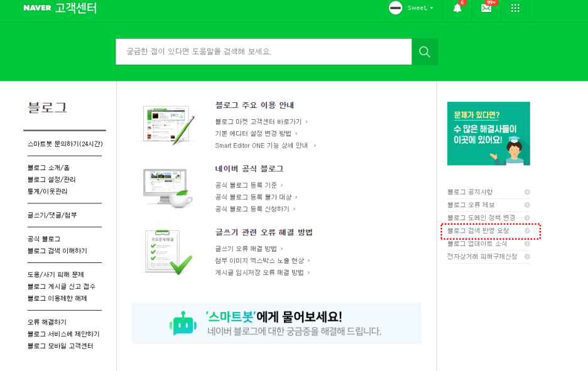The image size is (588, 371).
Task: Open 블로그 오류 제보 quick link
Action: click(471, 205)
